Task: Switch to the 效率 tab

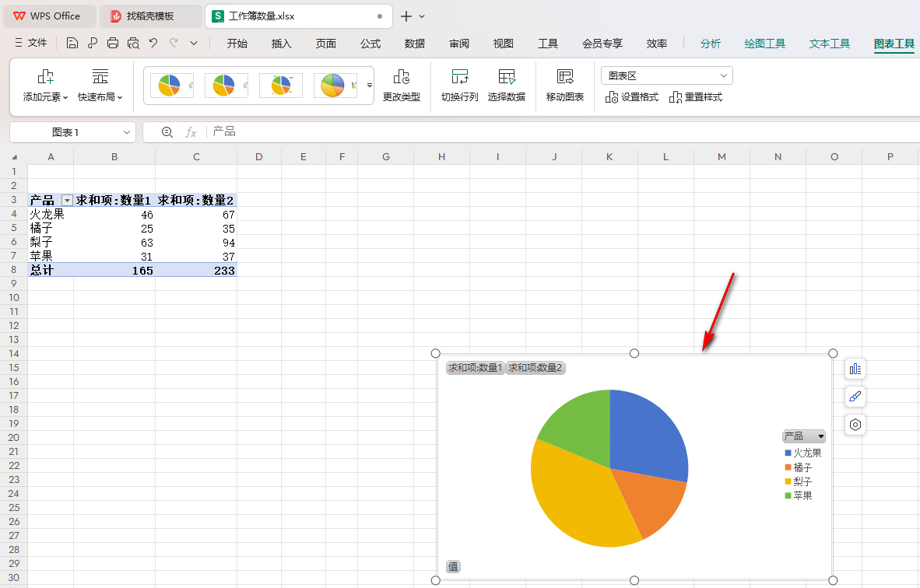Action: 657,44
